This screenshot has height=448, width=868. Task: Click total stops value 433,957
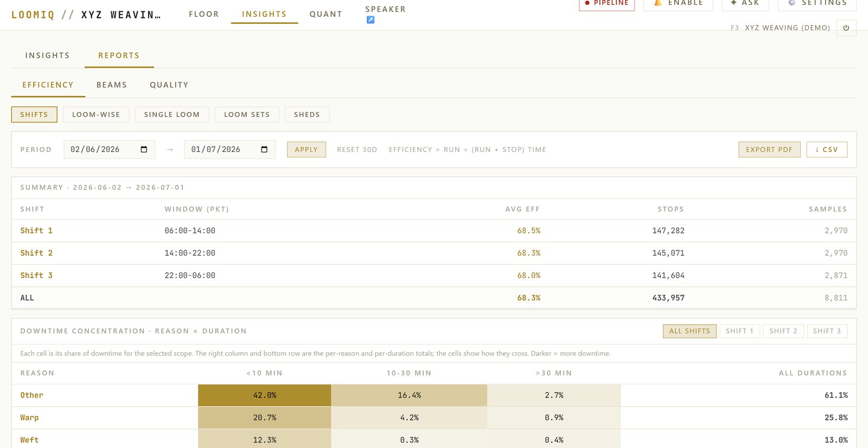tap(668, 298)
